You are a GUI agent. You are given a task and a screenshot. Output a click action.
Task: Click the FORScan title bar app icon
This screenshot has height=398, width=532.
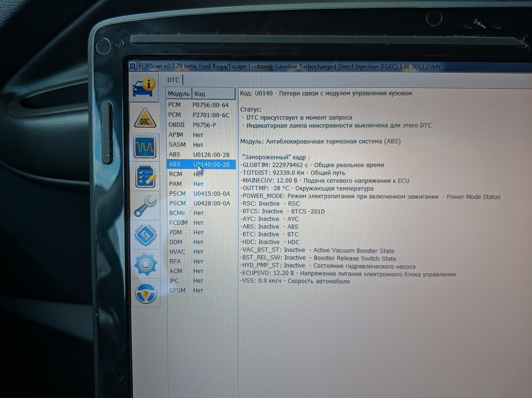[133, 66]
